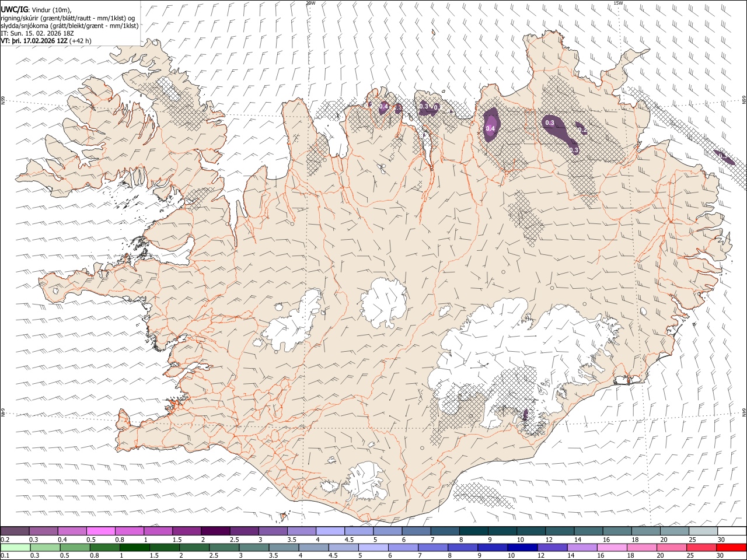Pick the light pink lower legend swatch at 16
Viewport: 747px width, 560px height.
[x=611, y=547]
